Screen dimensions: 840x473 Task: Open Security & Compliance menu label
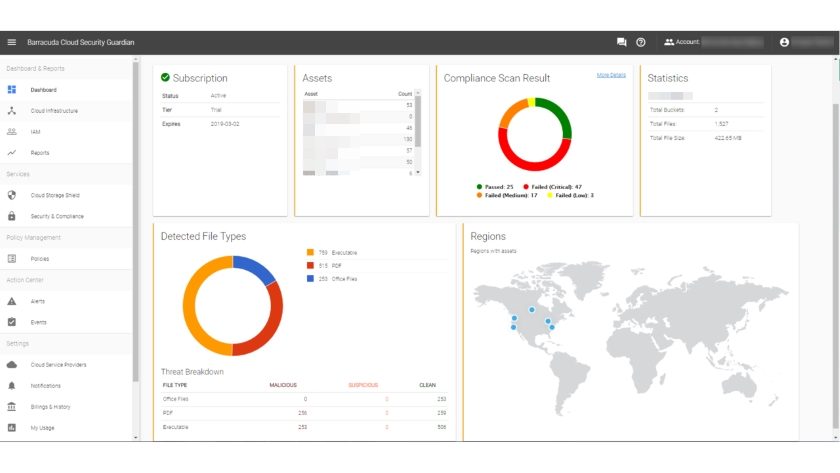click(x=57, y=216)
